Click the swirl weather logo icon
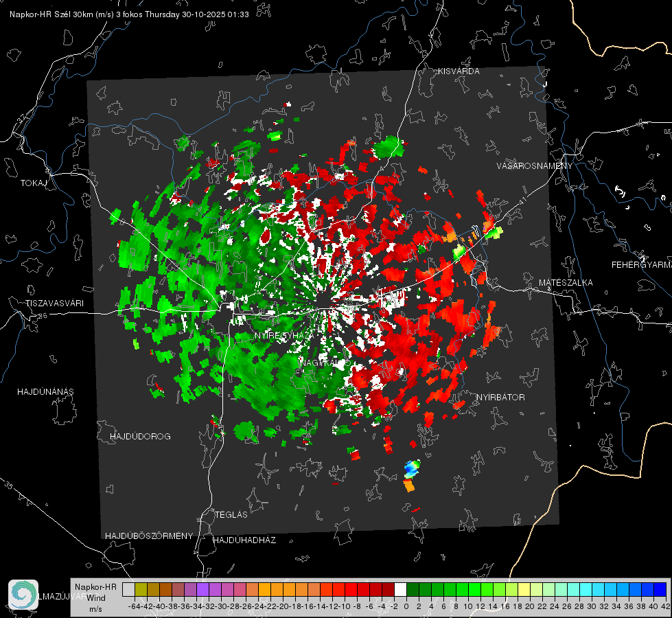This screenshot has height=618, width=672. 23,595
